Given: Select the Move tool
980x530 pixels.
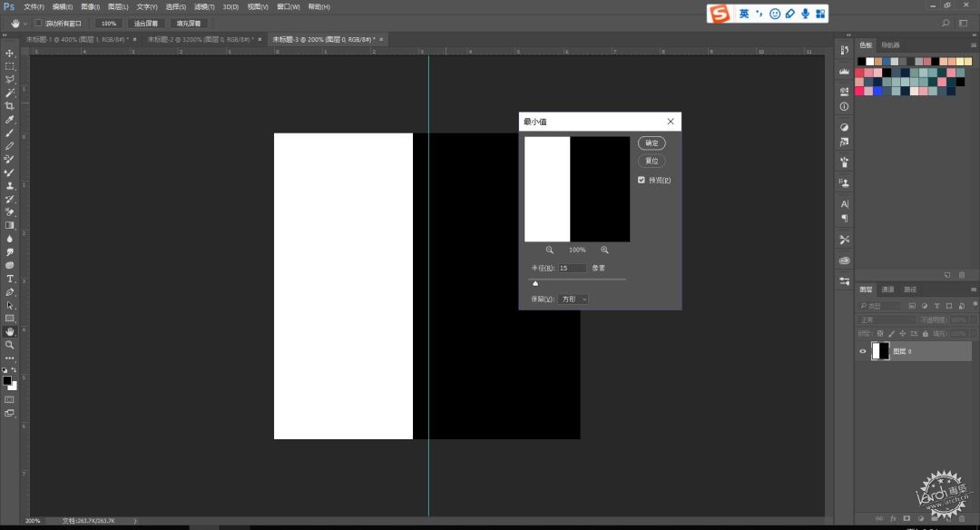Looking at the screenshot, I should coord(9,54).
